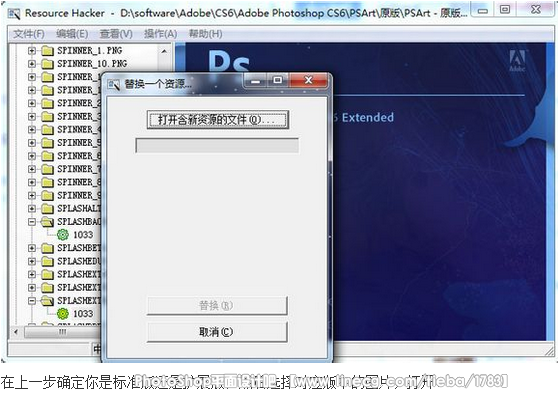Click the green gear icon under SPLASHBAC

coord(63,235)
